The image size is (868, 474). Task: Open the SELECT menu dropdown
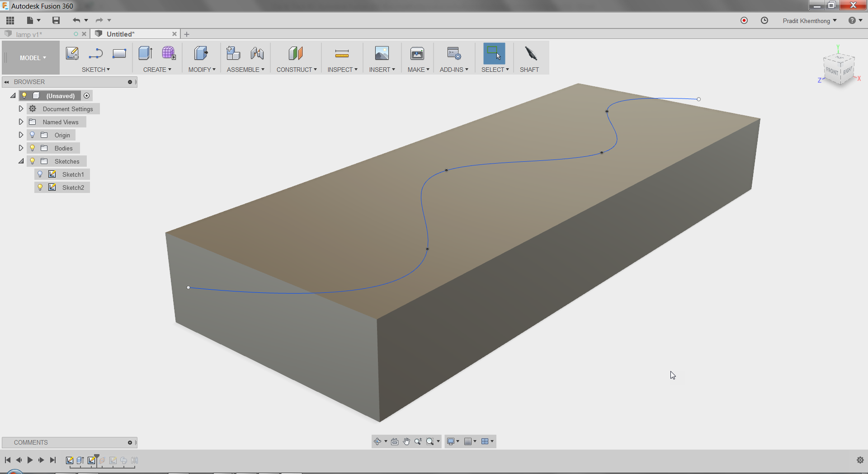(495, 69)
